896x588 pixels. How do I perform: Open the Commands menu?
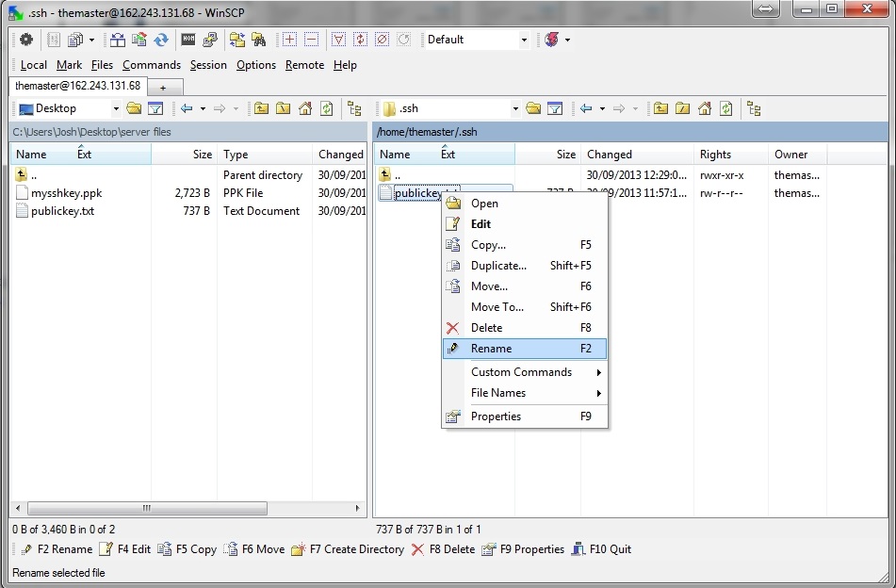pos(151,65)
